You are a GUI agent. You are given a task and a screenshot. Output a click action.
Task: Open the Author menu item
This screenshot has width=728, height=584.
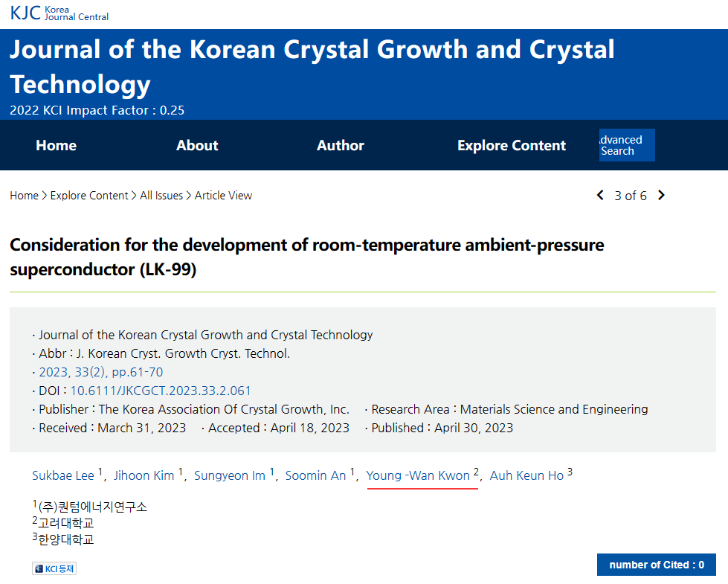tap(341, 146)
